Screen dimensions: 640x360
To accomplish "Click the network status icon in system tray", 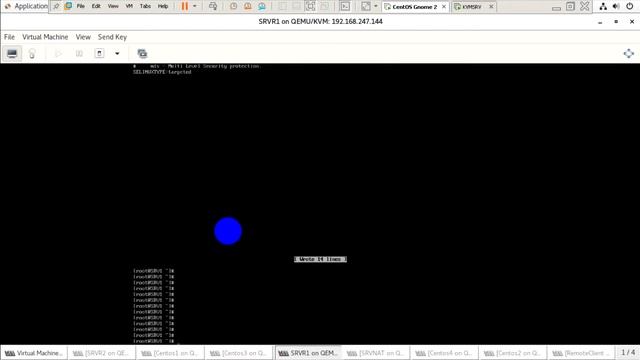I will coord(603,6).
